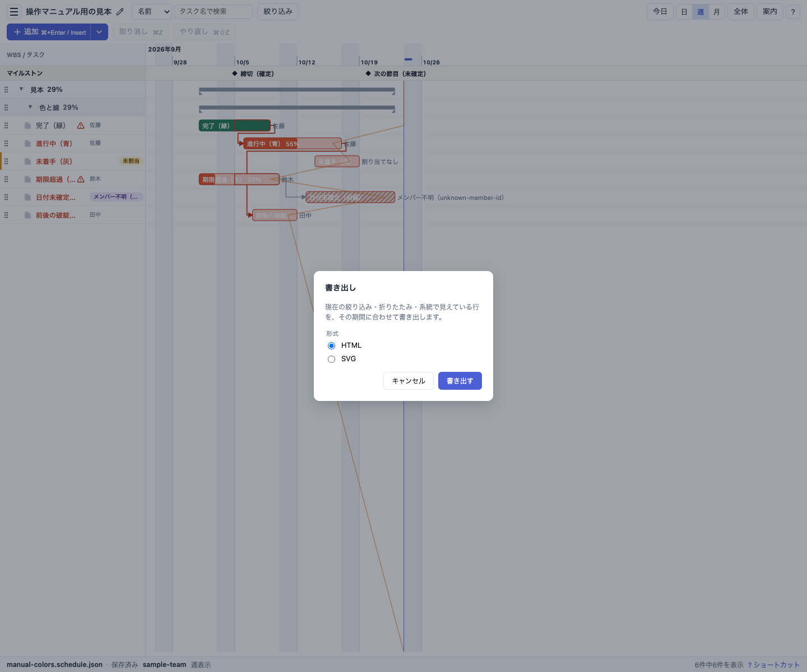807x672 pixels.
Task: Collapse the 見本 group
Action: click(x=21, y=89)
